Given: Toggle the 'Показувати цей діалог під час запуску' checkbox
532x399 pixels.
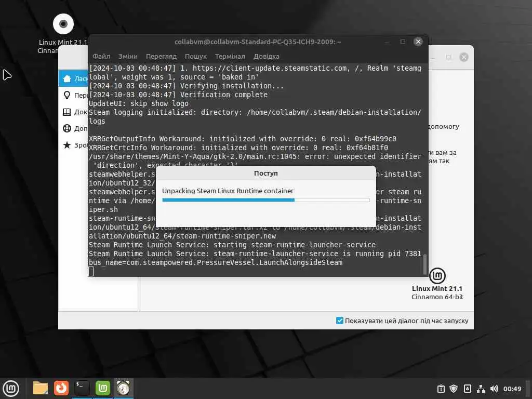Looking at the screenshot, I should point(339,321).
